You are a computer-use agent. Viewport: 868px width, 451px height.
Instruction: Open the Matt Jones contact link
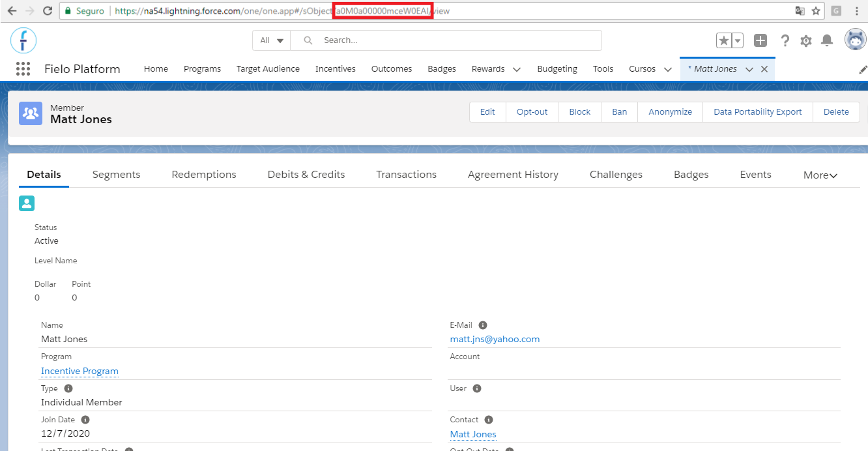pyautogui.click(x=473, y=434)
